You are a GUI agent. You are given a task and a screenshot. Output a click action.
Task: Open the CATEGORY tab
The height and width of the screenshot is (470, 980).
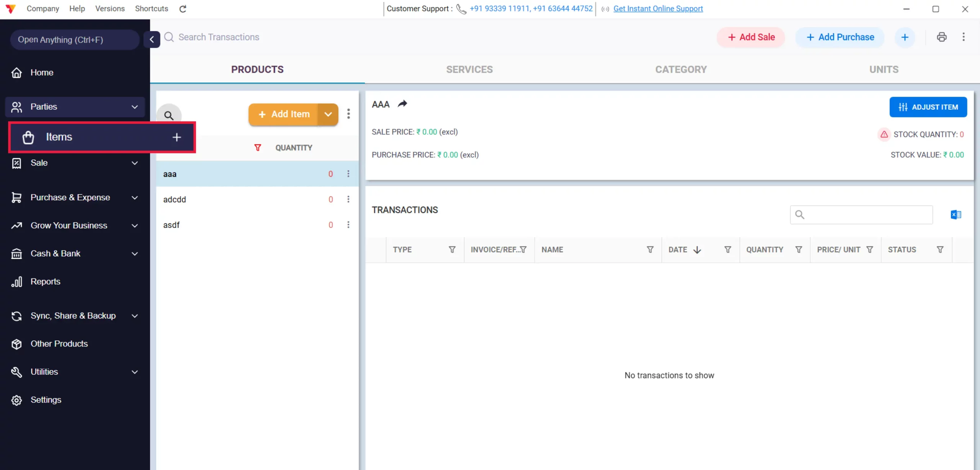click(x=681, y=70)
